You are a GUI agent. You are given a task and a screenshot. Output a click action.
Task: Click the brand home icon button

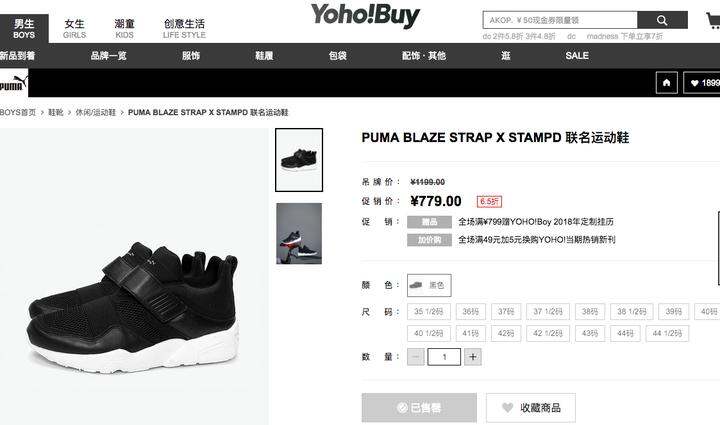click(x=666, y=83)
